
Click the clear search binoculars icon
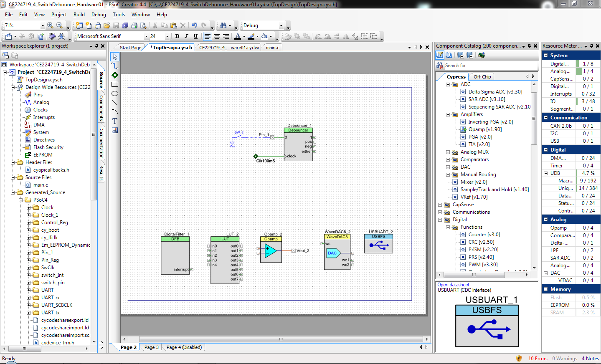(440, 66)
